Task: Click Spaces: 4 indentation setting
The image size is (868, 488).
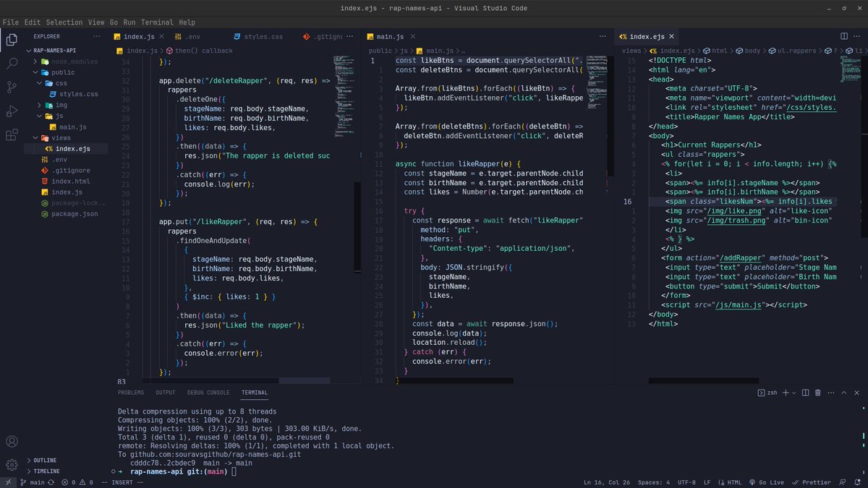Action: 654,482
